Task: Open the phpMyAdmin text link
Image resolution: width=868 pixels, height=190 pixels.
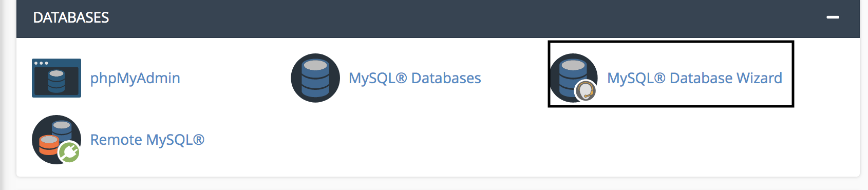Action: (x=135, y=78)
